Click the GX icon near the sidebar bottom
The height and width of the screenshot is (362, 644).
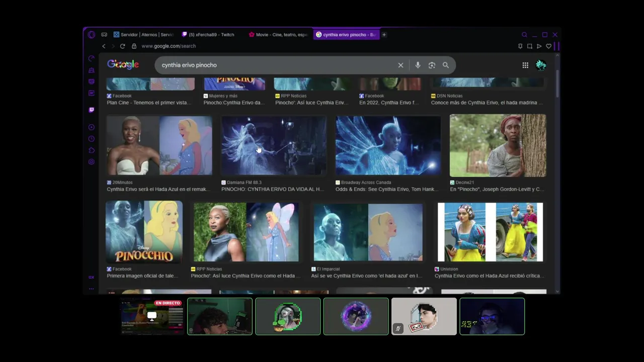click(91, 277)
